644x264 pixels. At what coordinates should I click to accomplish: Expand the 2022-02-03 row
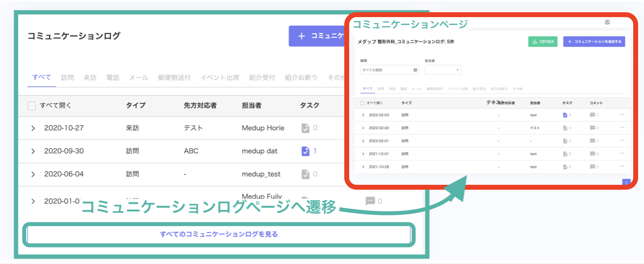pyautogui.click(x=363, y=115)
